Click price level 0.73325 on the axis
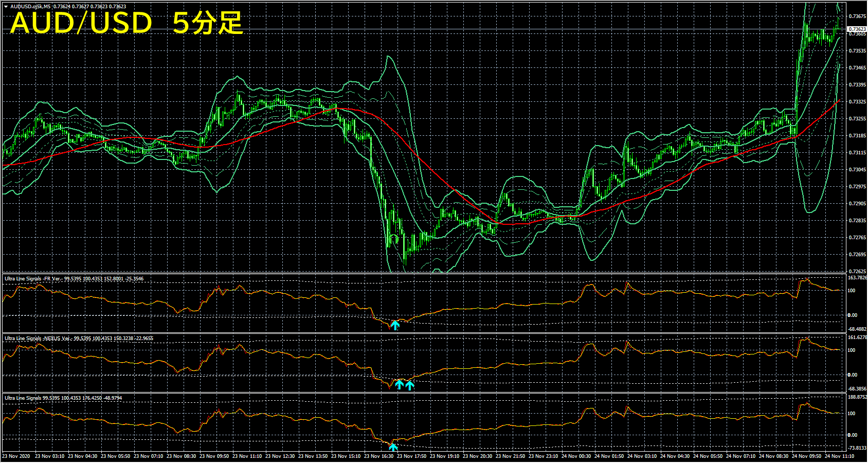Image resolution: width=868 pixels, height=463 pixels. point(857,102)
